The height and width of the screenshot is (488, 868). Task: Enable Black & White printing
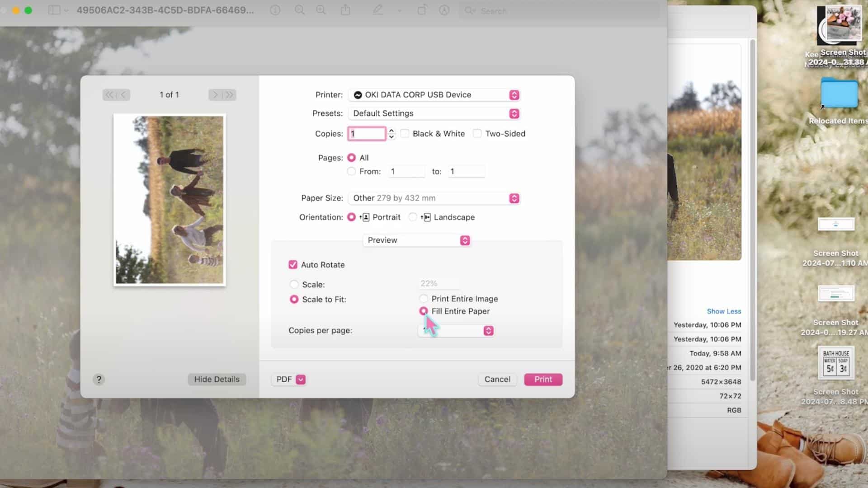tap(405, 133)
